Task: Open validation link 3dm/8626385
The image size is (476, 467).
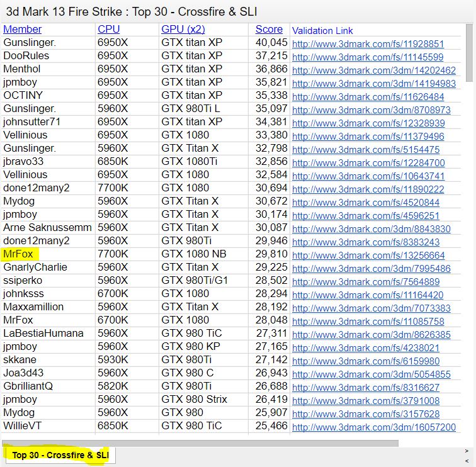Action: pyautogui.click(x=371, y=335)
